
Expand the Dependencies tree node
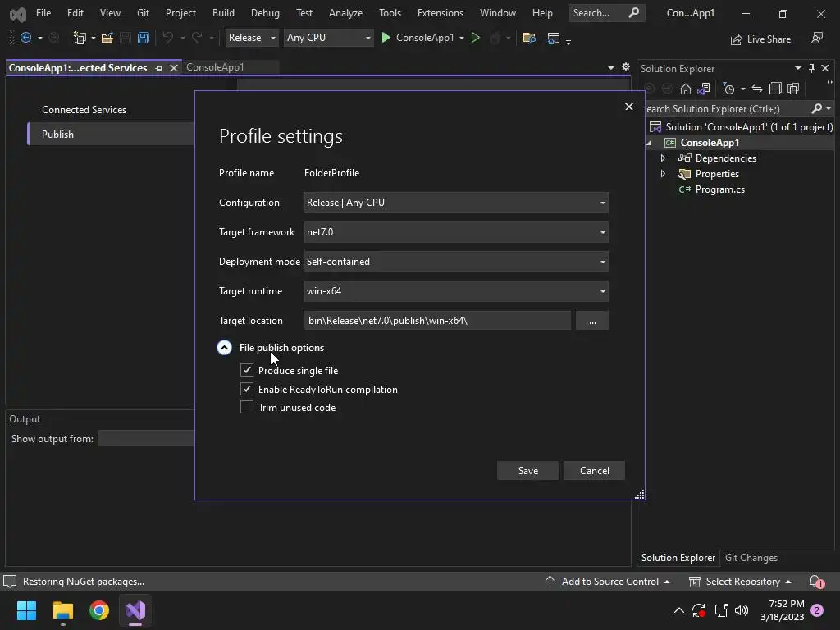point(663,158)
